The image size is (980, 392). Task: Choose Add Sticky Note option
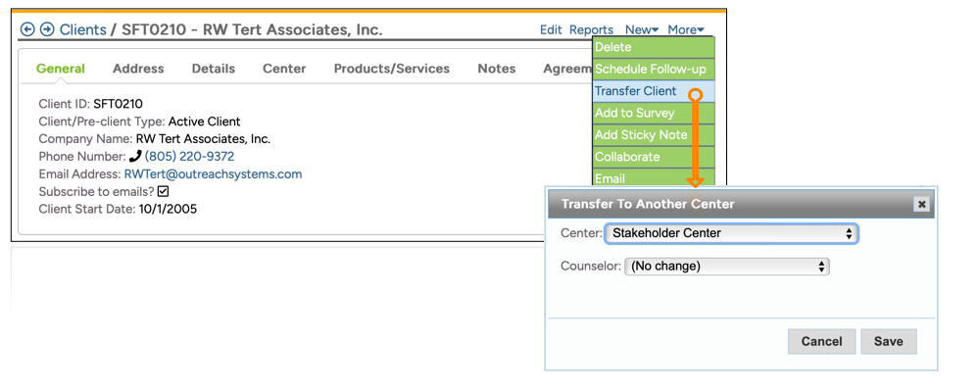coord(641,135)
